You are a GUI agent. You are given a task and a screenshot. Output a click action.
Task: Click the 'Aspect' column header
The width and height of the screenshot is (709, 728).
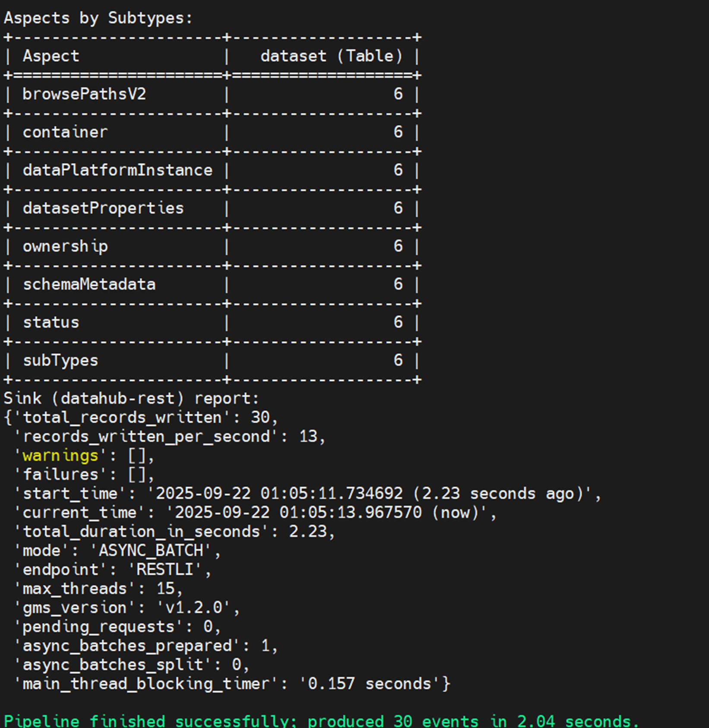pos(51,56)
